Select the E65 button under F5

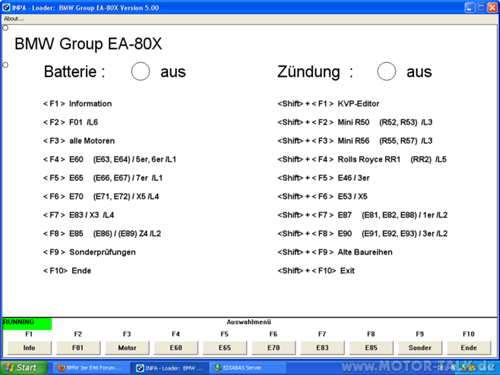(225, 348)
